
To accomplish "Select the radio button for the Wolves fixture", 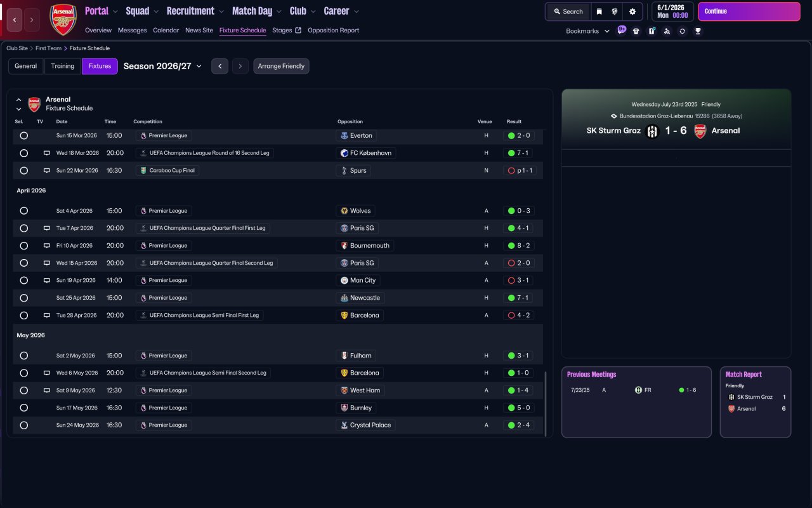I will coord(24,211).
